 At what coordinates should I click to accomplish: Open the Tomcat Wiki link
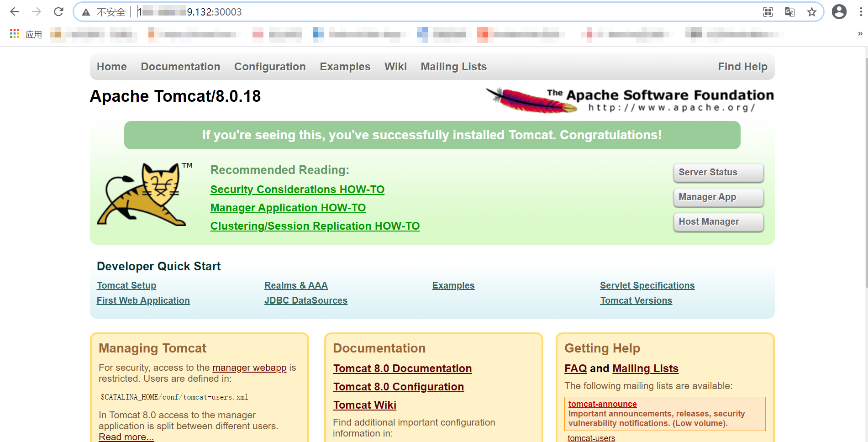point(365,405)
